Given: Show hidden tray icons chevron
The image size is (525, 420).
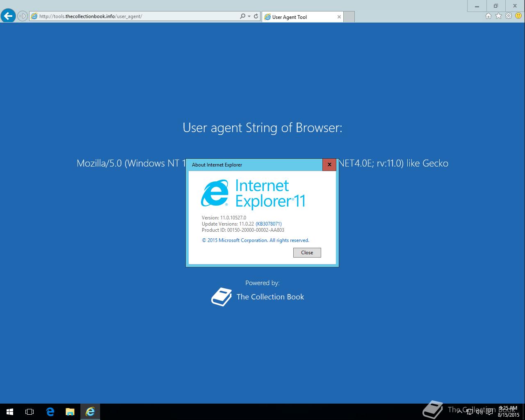Looking at the screenshot, I should (x=459, y=412).
